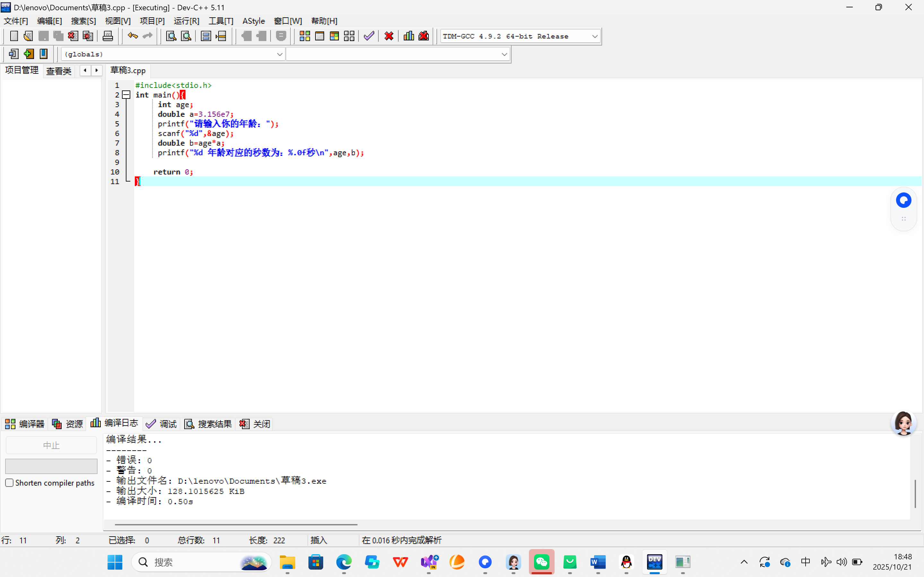Click the purple checkmark Debug icon
This screenshot has width=924, height=577.
pos(369,36)
